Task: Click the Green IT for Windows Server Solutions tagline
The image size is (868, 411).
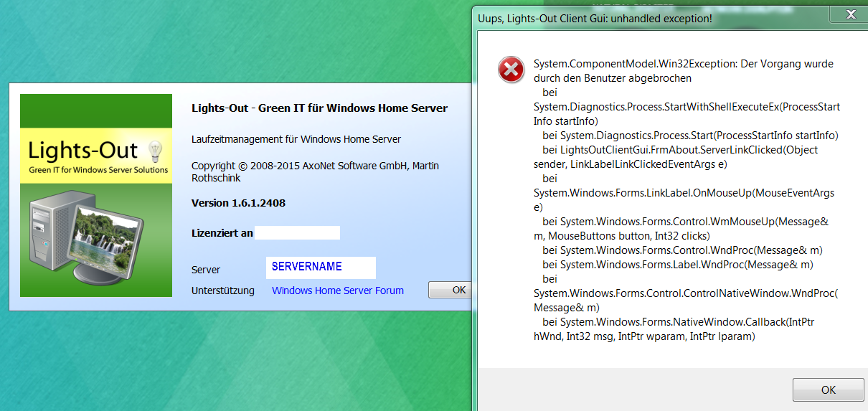Action: point(98,170)
